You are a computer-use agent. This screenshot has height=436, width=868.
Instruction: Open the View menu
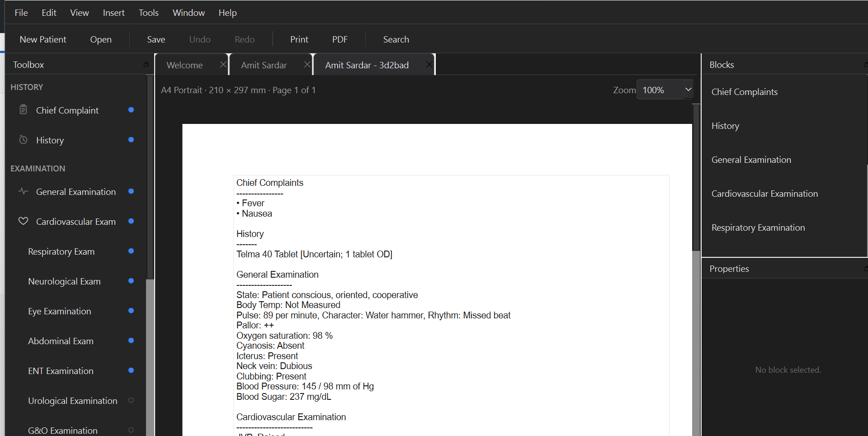[79, 13]
